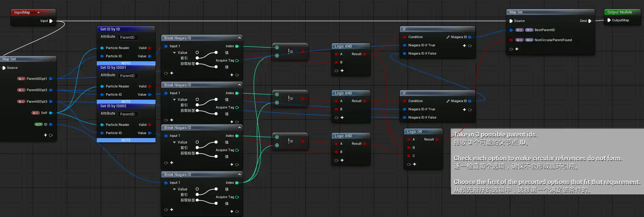Click the pencil icon in the top If node
The height and width of the screenshot is (217, 644).
[448, 37]
